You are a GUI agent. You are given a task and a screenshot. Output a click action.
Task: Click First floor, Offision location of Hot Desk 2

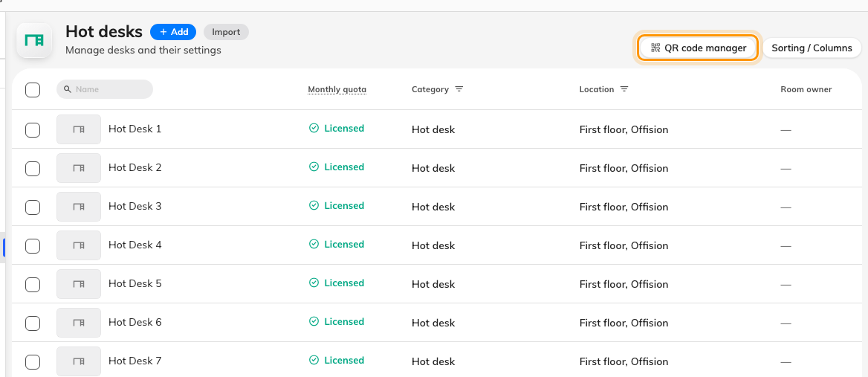[x=624, y=169]
